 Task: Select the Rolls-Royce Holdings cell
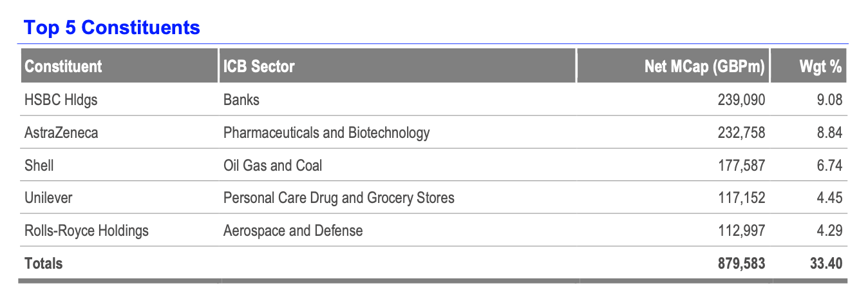[86, 231]
